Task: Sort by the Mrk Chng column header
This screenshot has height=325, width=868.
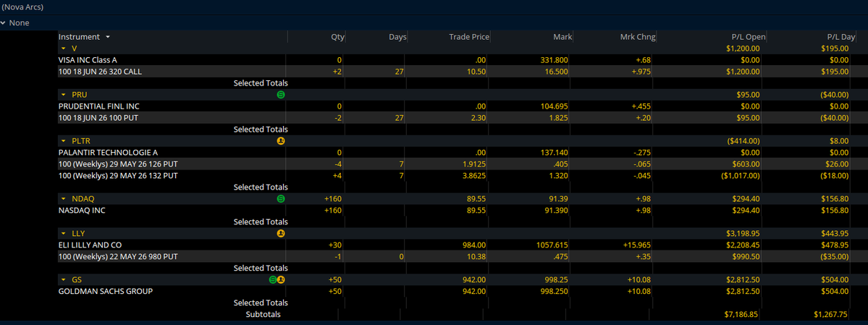Action: [638, 37]
